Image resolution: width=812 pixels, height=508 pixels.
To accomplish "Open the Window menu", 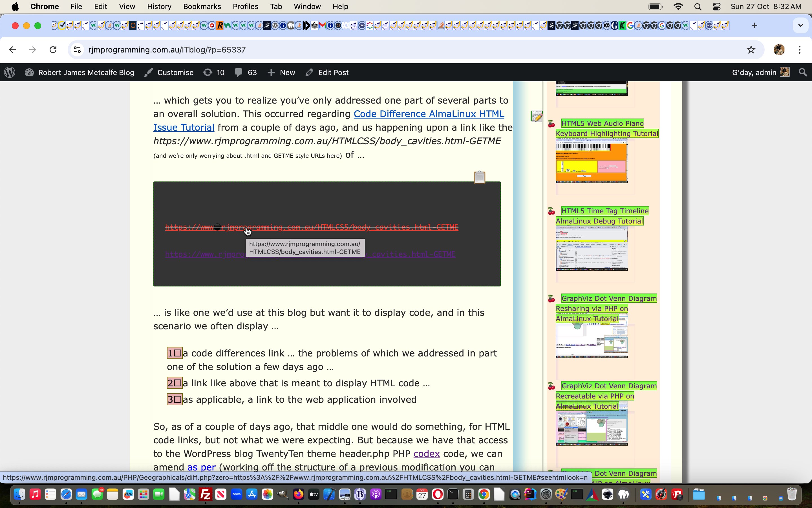I will pos(307,7).
